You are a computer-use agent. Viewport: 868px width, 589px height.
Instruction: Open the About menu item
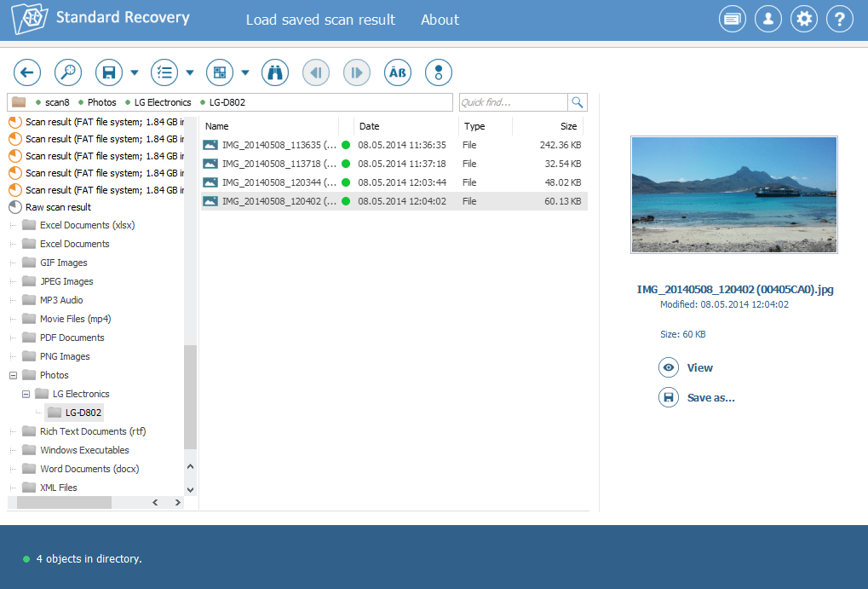[x=440, y=20]
